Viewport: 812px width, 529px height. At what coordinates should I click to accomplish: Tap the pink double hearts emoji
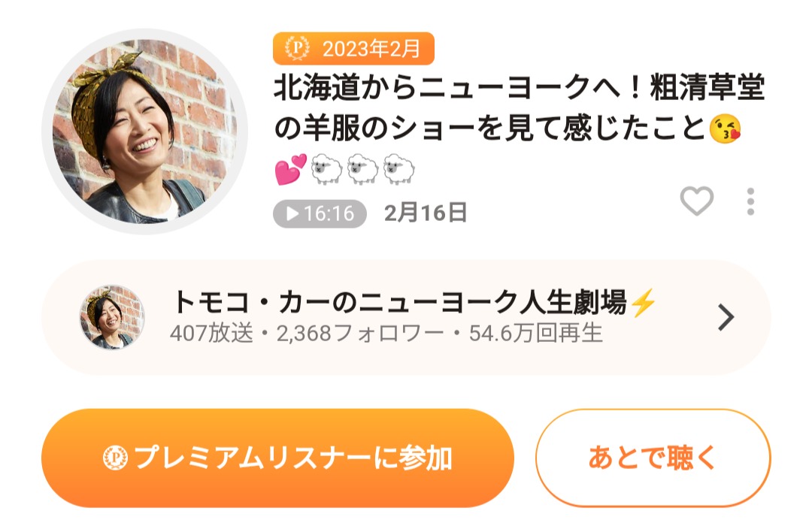tap(290, 169)
